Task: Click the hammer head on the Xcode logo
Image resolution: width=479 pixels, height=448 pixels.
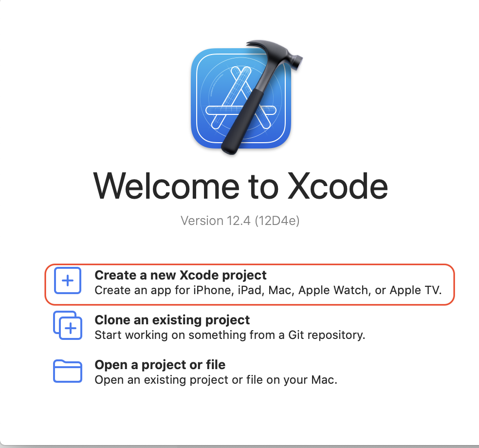Action: (x=275, y=55)
